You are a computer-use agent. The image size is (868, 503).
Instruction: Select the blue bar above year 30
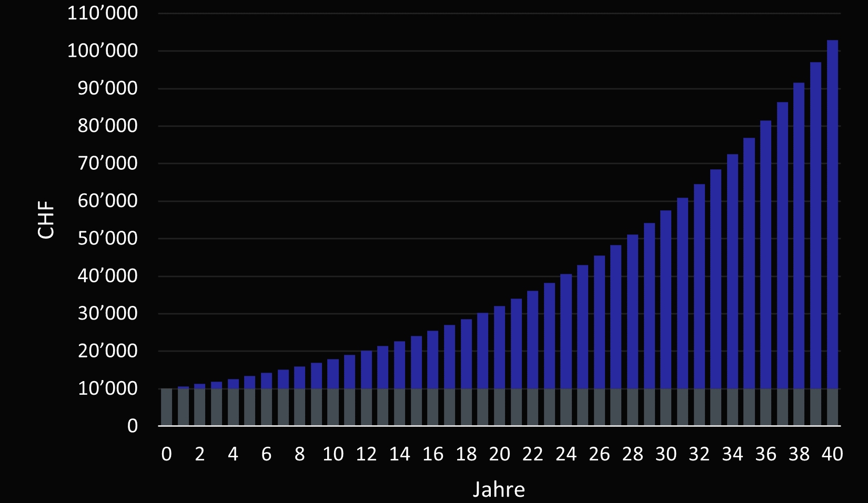click(x=665, y=300)
